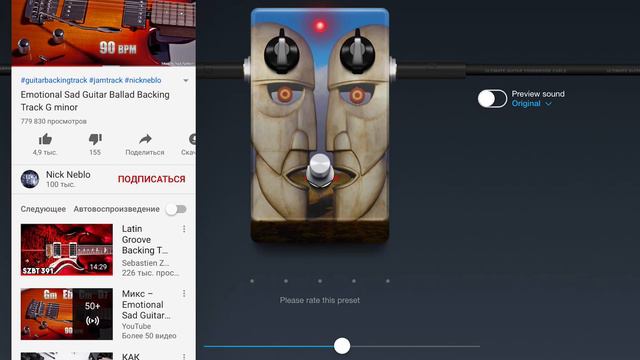Open options menu for Latin Groove video
This screenshot has height=360, width=640.
pos(184,229)
